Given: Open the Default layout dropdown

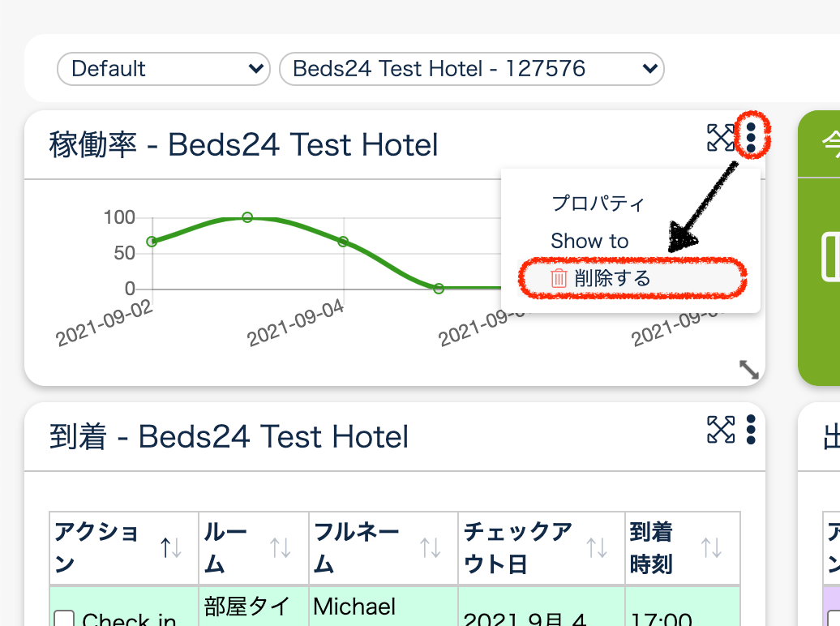Looking at the screenshot, I should [163, 69].
